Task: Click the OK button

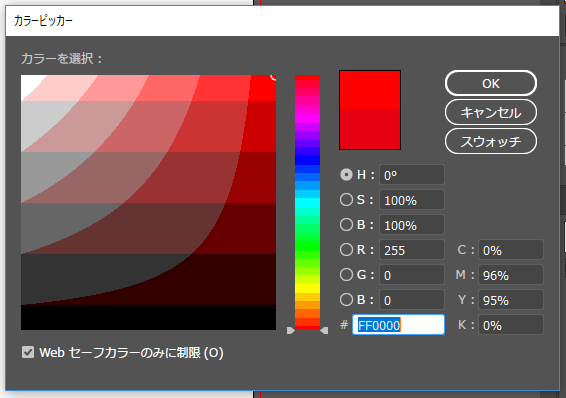Action: pyautogui.click(x=491, y=83)
